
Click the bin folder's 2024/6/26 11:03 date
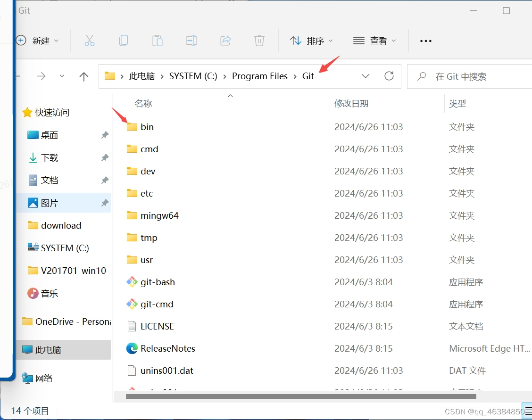pos(368,127)
